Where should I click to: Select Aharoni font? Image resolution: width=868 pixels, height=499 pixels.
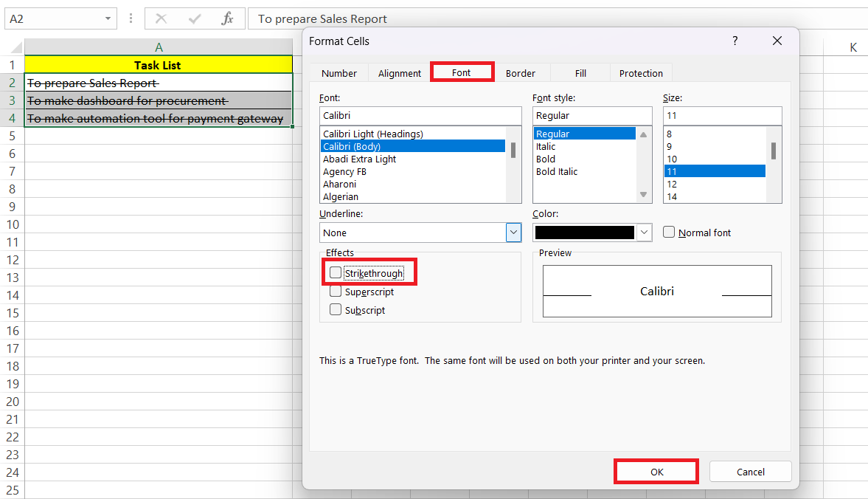point(412,184)
